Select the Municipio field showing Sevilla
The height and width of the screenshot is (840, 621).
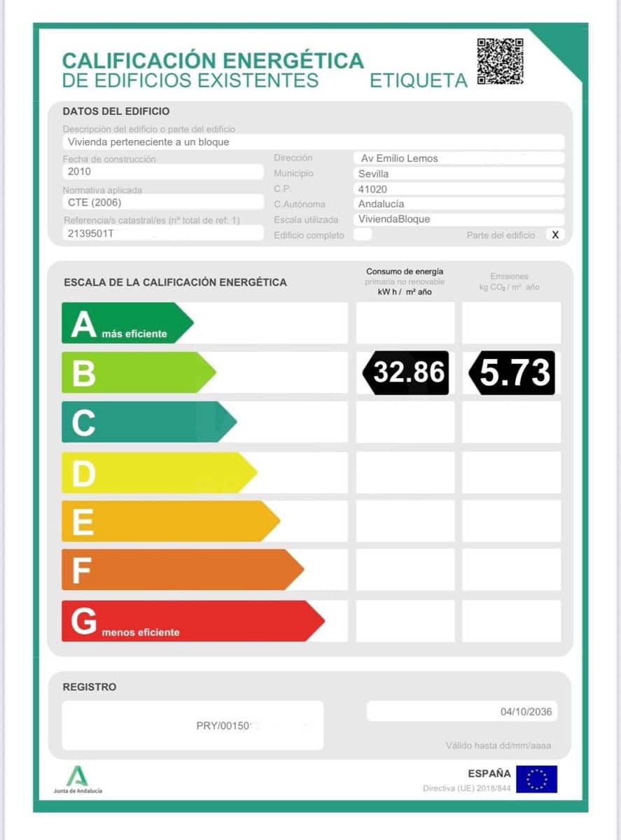tap(459, 174)
